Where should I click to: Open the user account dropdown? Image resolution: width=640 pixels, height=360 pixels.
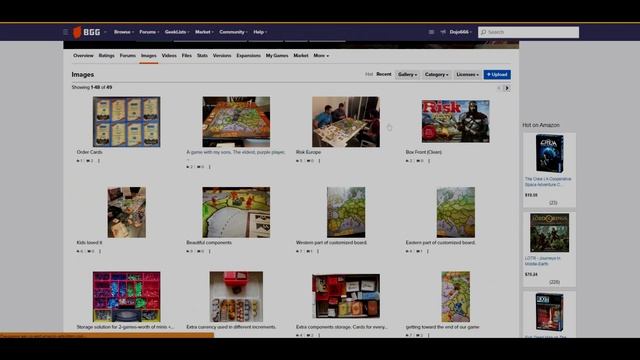(460, 32)
